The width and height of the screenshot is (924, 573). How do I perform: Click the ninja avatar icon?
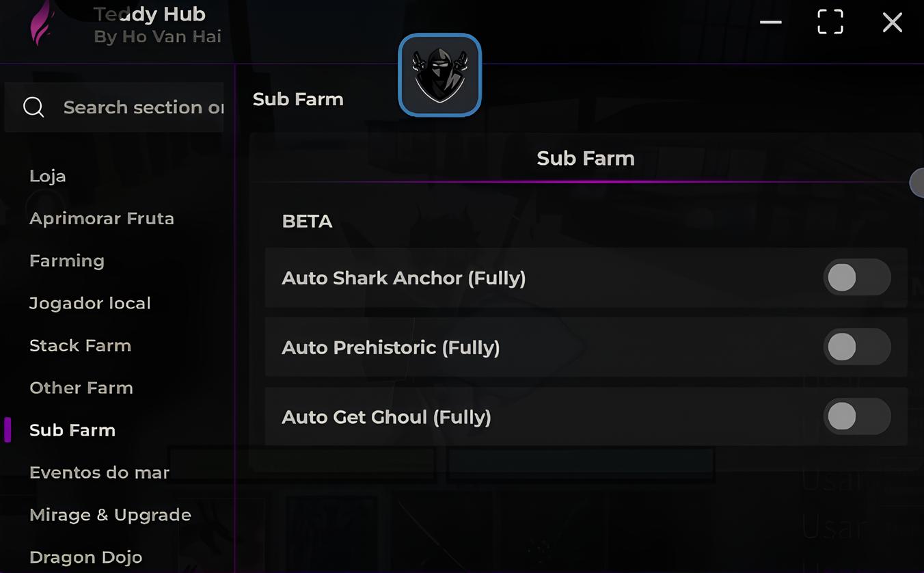click(439, 75)
